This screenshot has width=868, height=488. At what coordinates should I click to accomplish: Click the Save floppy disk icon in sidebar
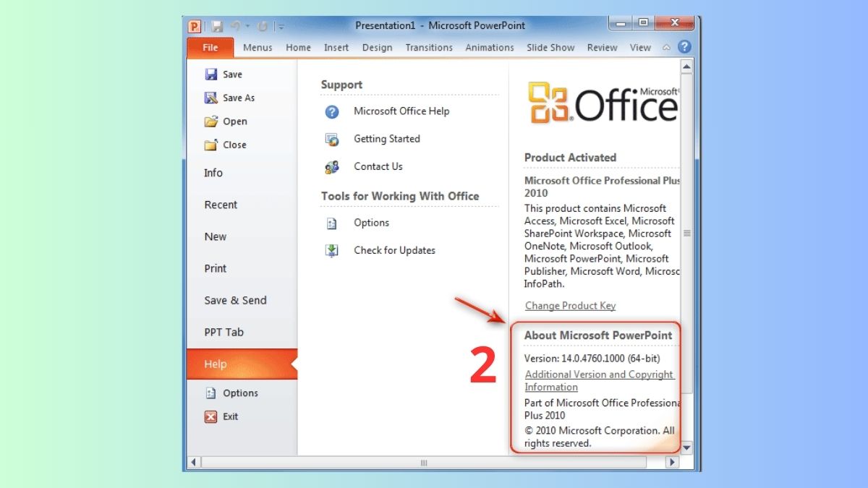click(211, 74)
